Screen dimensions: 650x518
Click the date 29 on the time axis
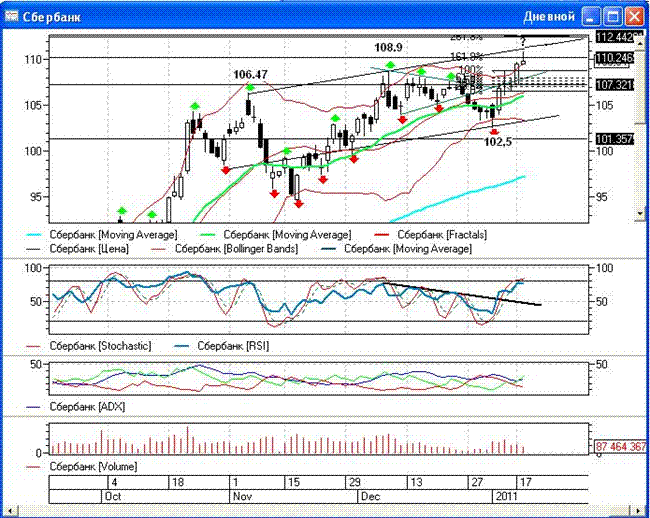[354, 482]
